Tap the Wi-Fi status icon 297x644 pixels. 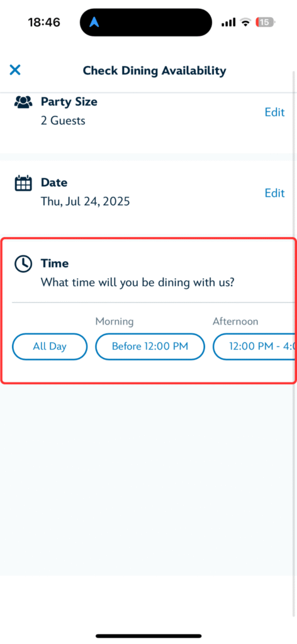[x=245, y=23]
